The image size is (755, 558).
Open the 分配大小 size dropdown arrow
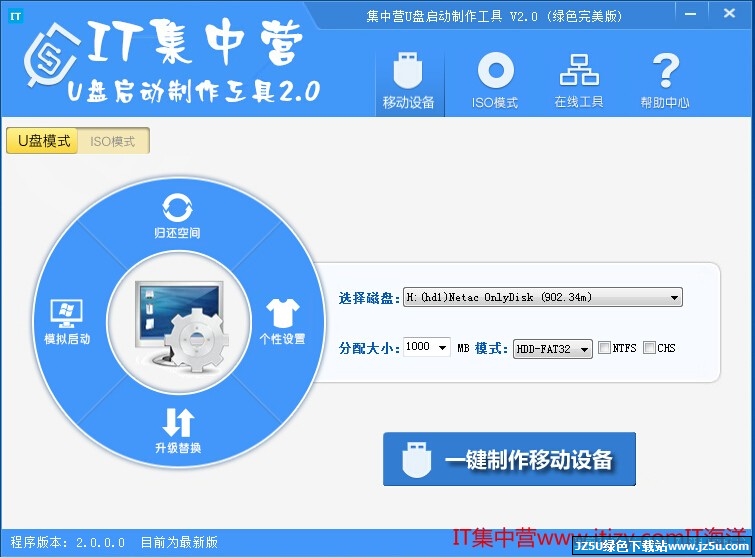point(443,347)
